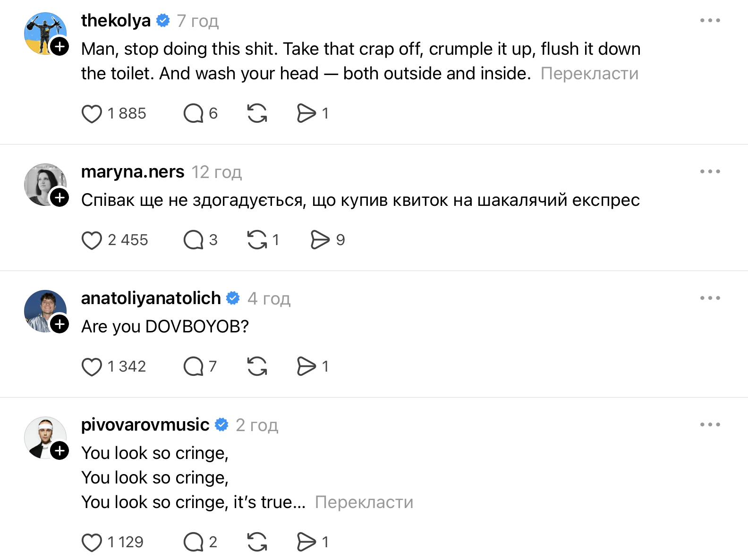
Task: Open anatoliyanatolich's profile via username
Action: [151, 298]
